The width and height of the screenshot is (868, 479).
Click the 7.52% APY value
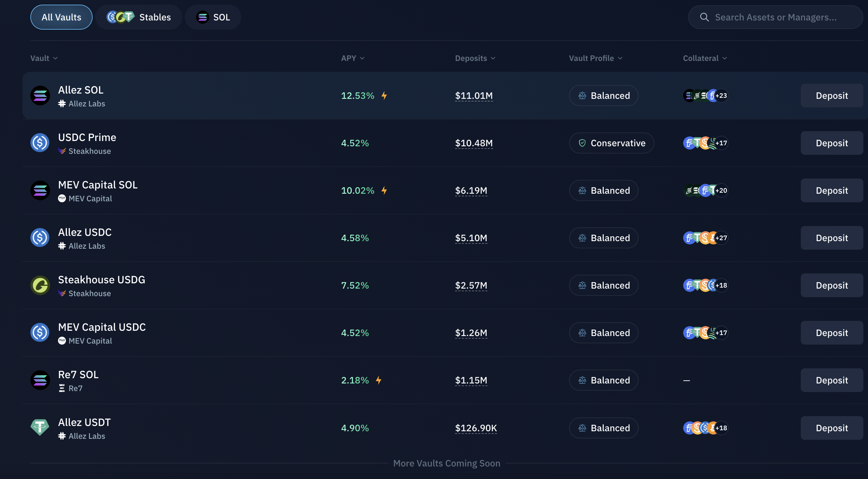point(355,285)
